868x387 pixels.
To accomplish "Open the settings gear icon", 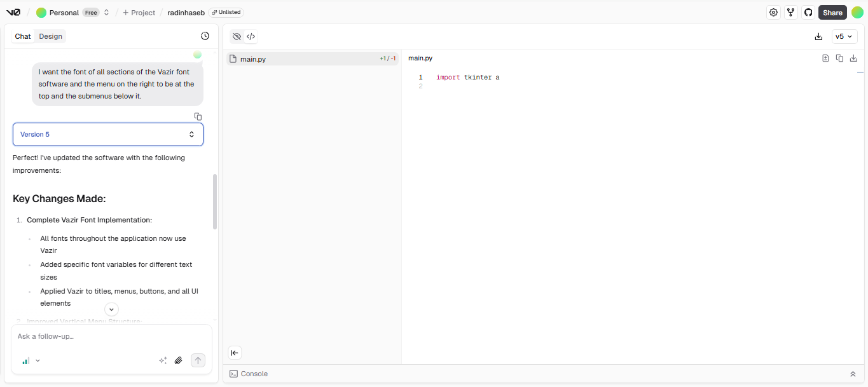I will click(x=773, y=12).
